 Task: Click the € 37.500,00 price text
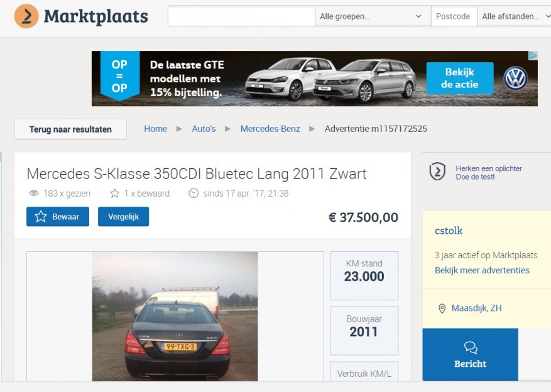[363, 217]
